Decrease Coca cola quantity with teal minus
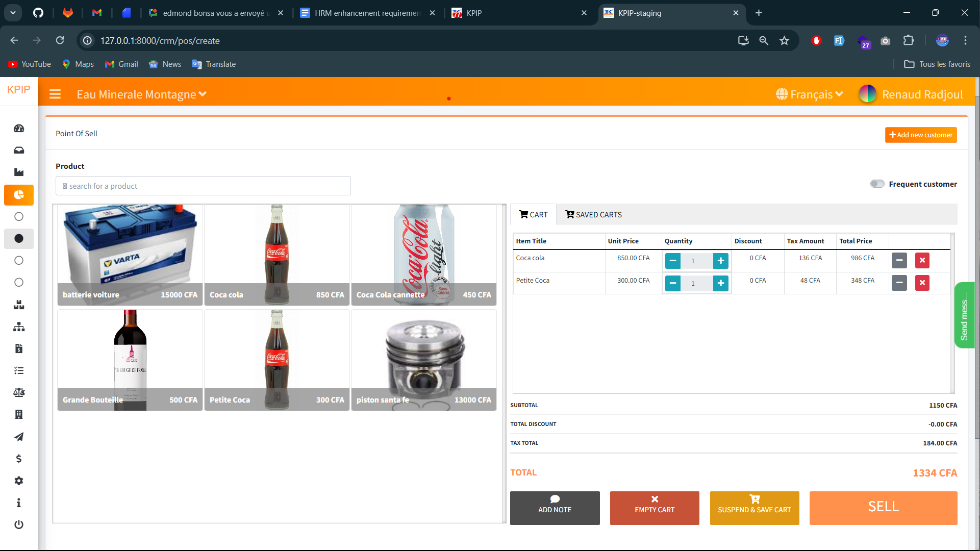The height and width of the screenshot is (551, 980). pos(673,261)
